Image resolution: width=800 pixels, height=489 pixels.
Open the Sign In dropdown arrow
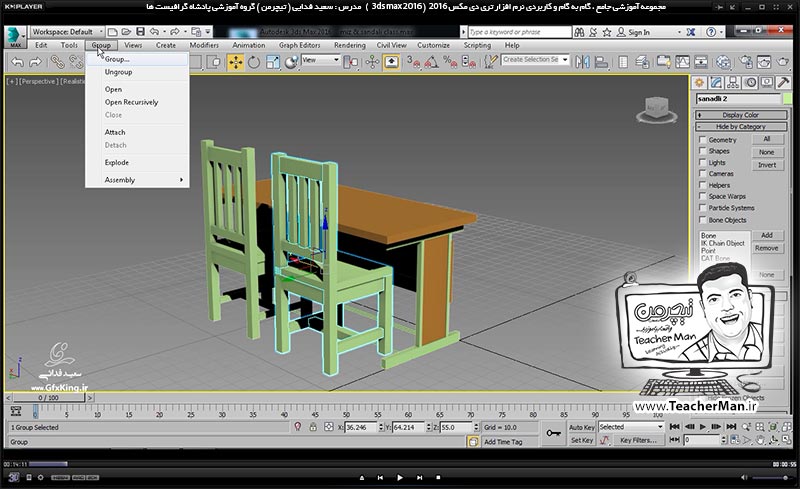(679, 32)
